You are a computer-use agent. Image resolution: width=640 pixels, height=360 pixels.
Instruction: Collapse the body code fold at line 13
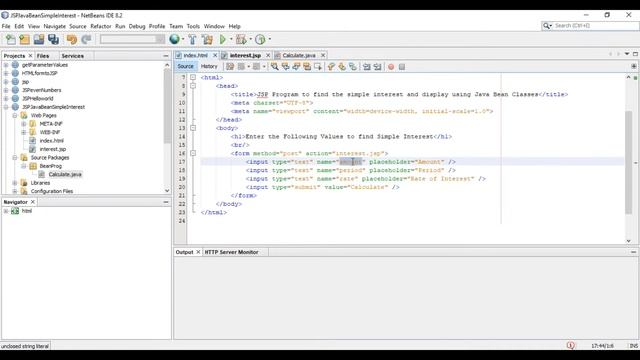193,128
